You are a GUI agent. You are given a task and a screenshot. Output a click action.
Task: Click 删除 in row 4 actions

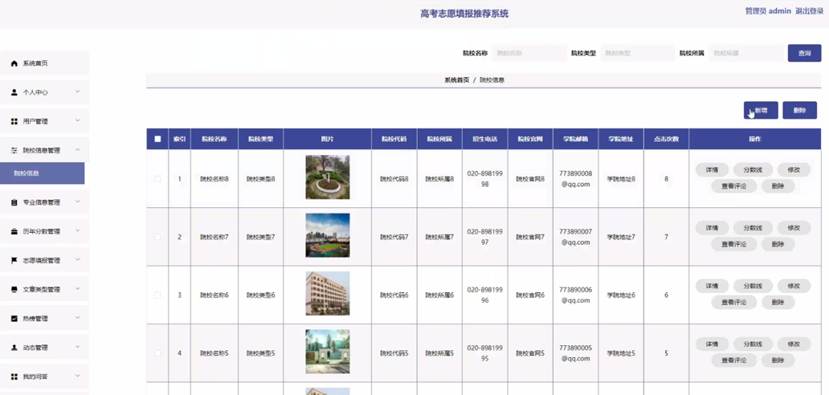coord(777,360)
